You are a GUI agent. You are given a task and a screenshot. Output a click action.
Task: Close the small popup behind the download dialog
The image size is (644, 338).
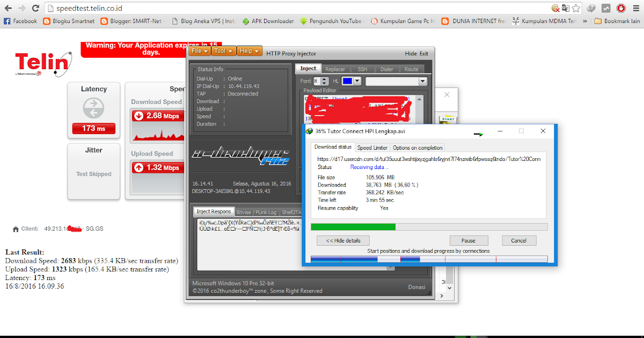point(447,94)
